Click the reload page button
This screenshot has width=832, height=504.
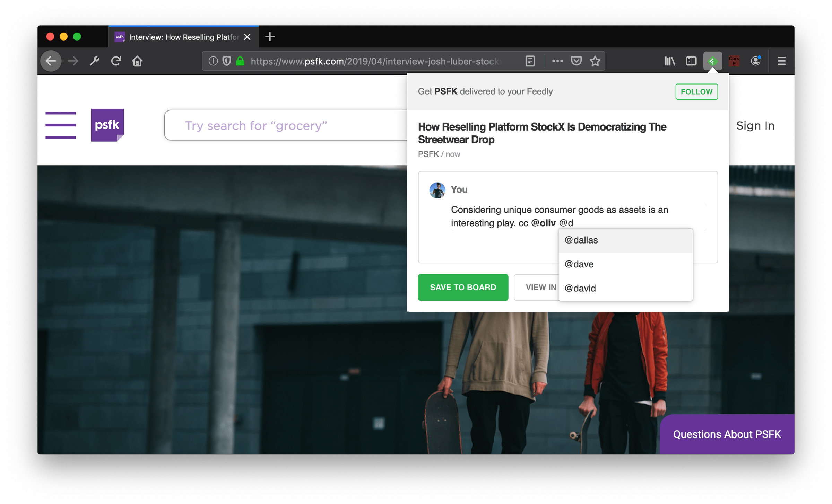(x=116, y=61)
